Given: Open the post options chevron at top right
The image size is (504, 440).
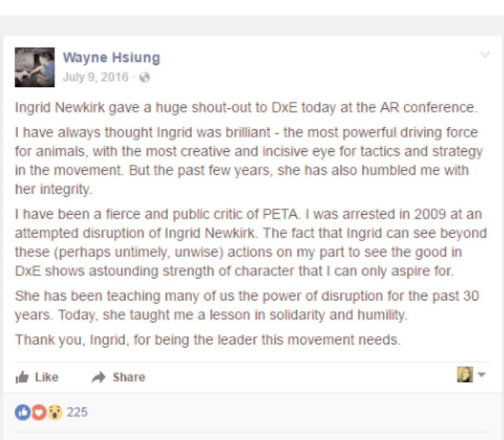Looking at the screenshot, I should pos(485,55).
